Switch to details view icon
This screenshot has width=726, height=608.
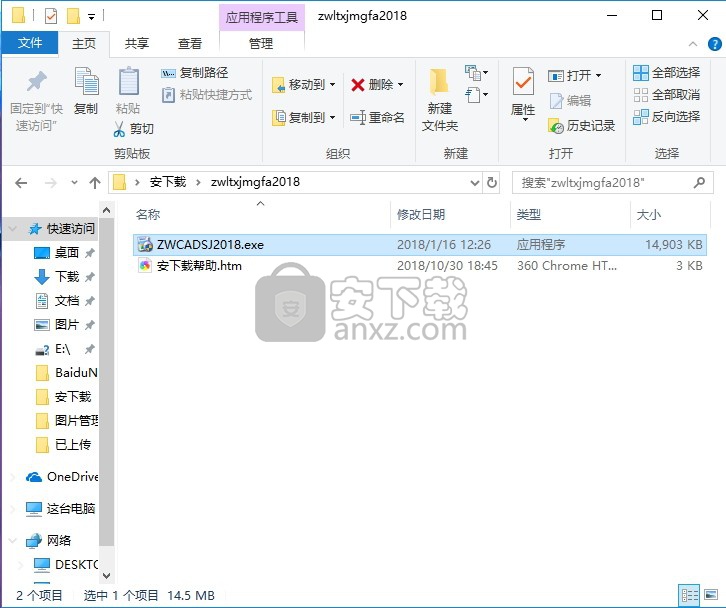pos(689,595)
